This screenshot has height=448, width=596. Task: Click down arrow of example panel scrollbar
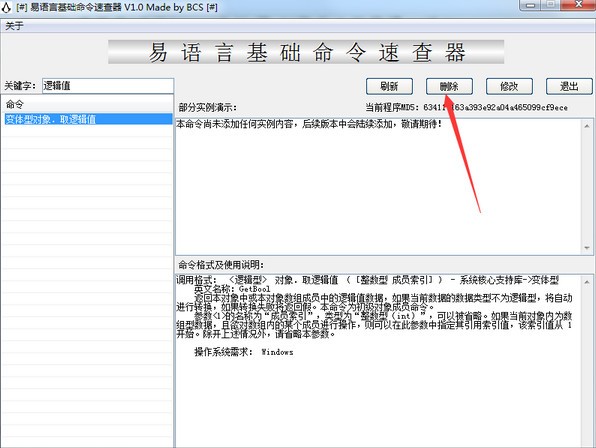click(x=587, y=248)
